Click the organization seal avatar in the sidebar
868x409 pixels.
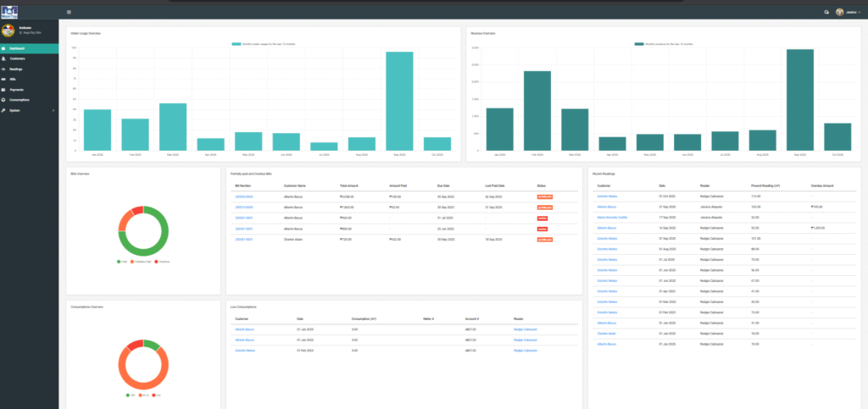(x=8, y=31)
